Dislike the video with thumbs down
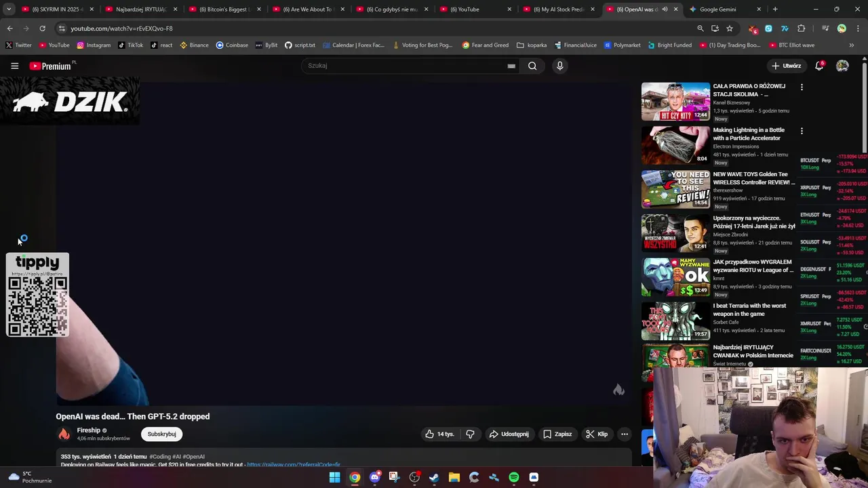The width and height of the screenshot is (868, 488). point(470,434)
